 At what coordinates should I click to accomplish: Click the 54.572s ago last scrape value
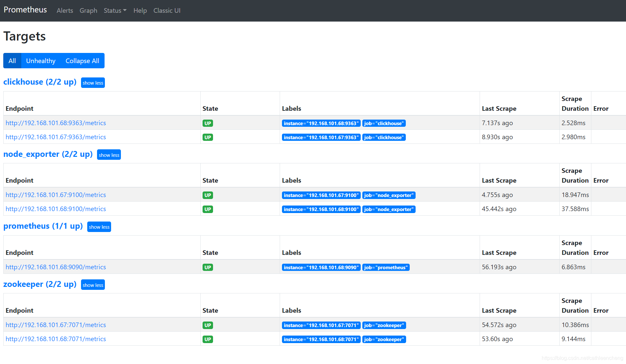click(499, 325)
